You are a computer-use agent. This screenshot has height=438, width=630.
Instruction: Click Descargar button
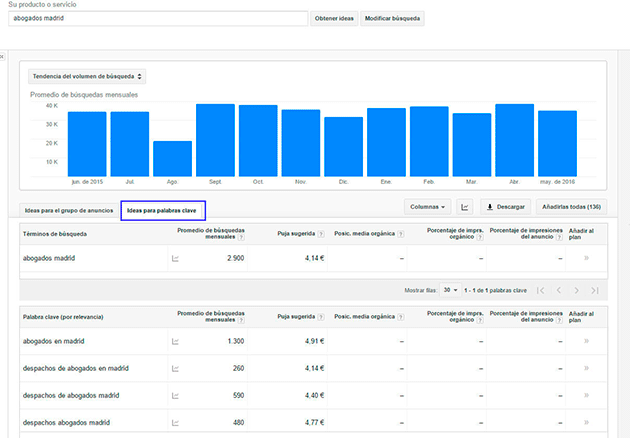(505, 207)
